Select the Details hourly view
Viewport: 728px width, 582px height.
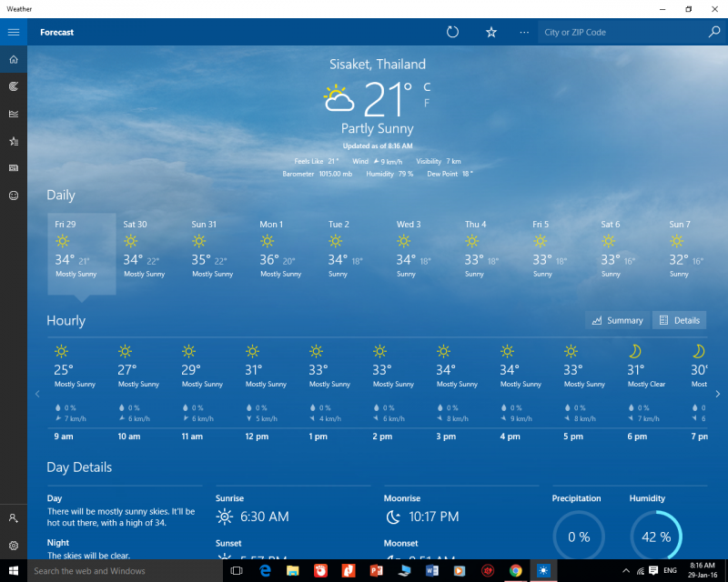point(679,320)
